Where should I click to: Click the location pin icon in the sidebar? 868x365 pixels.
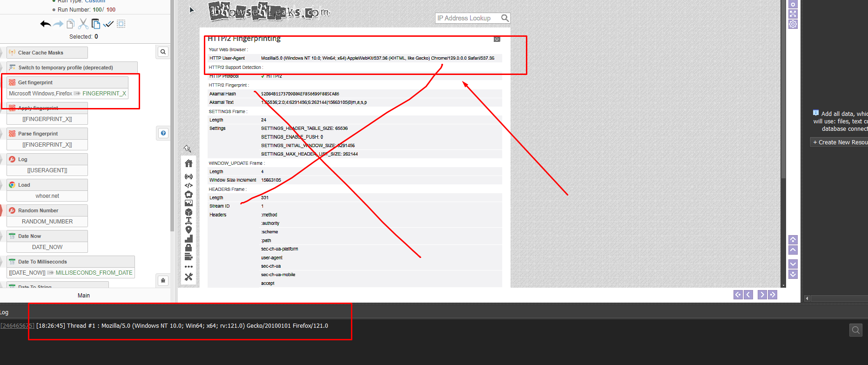point(188,230)
